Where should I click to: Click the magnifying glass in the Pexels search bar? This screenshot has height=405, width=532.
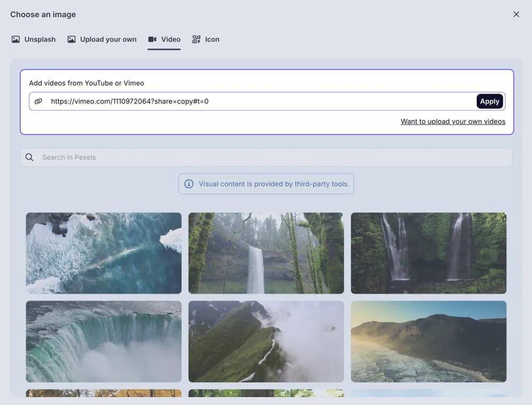(29, 157)
